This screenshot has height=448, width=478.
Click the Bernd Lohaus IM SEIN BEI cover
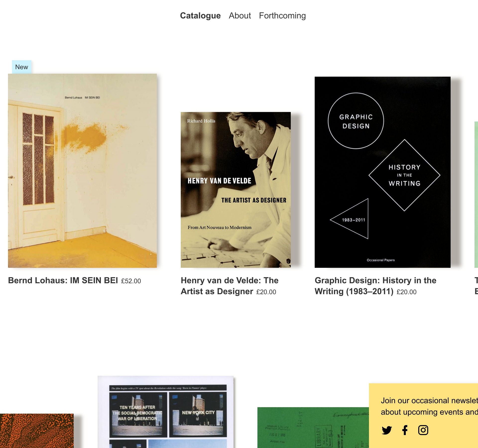point(82,171)
